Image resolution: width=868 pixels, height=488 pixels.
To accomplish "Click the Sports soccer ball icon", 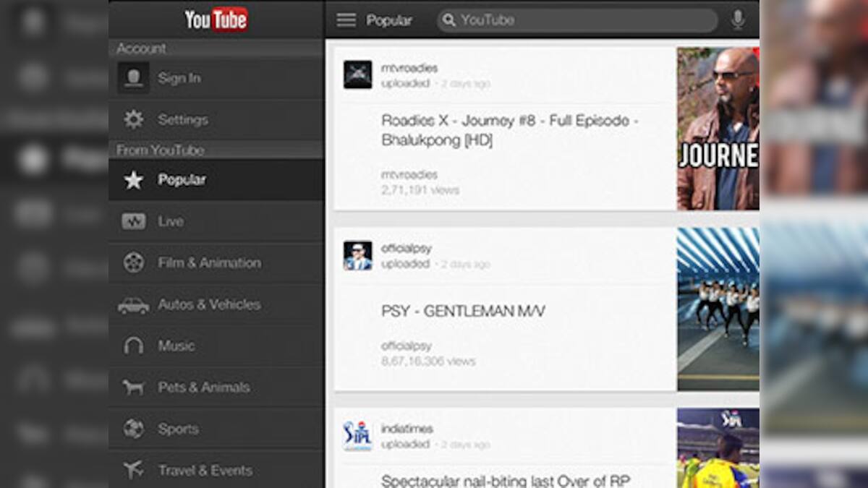I will click(134, 429).
